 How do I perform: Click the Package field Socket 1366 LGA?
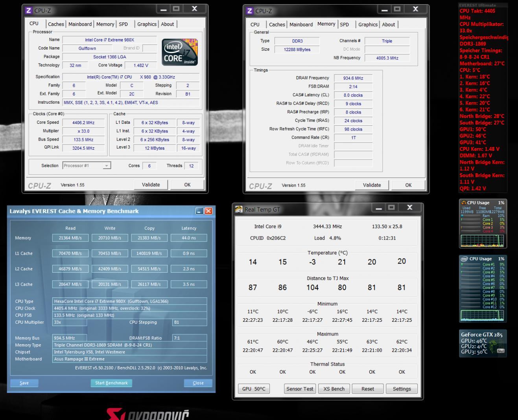pyautogui.click(x=109, y=57)
